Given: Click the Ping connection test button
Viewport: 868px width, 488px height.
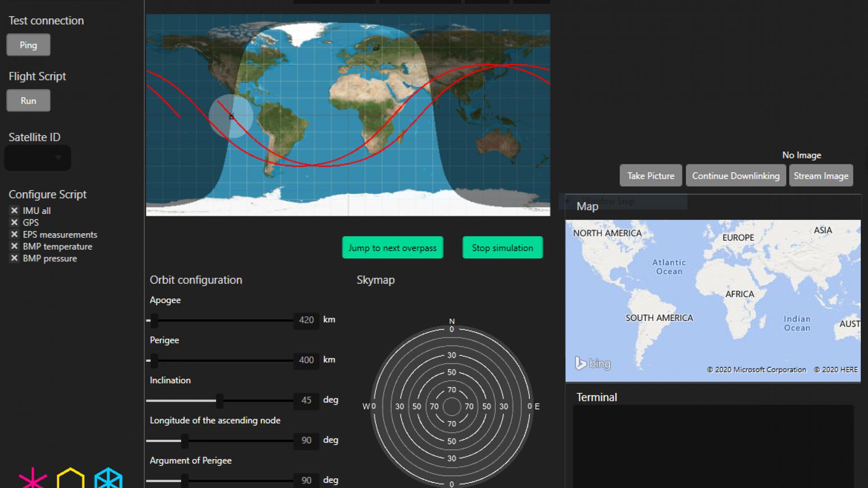Looking at the screenshot, I should 28,45.
